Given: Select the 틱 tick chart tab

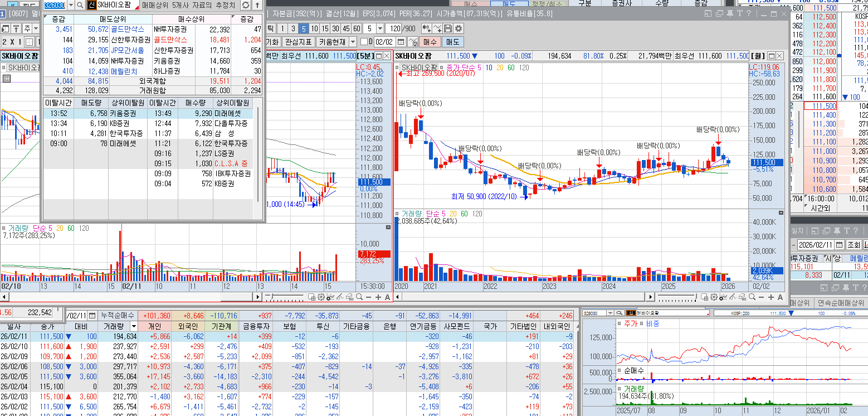Looking at the screenshot, I should [271, 28].
